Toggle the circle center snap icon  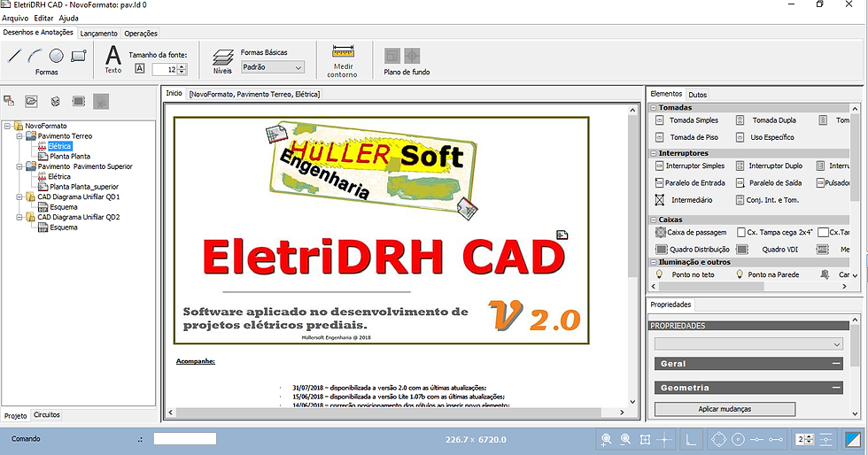click(x=738, y=439)
